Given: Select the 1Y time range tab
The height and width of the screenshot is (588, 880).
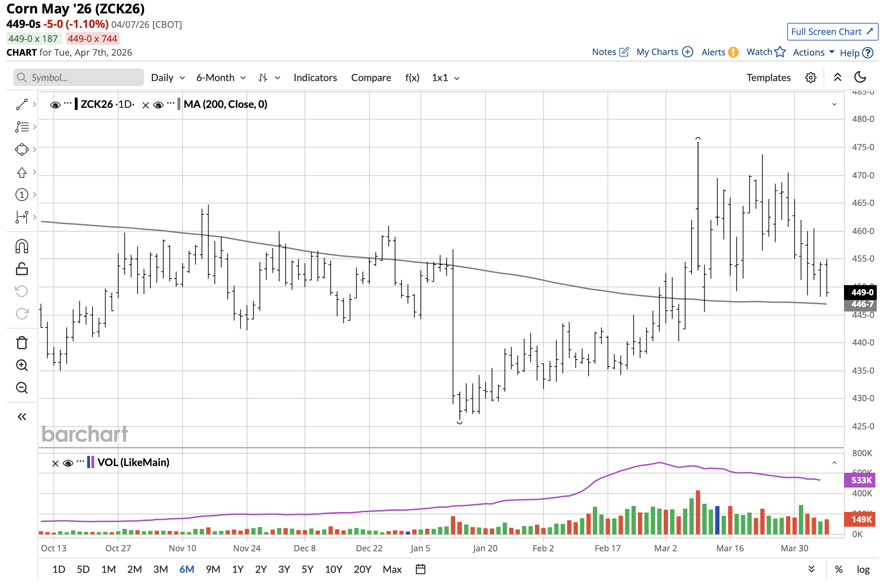Looking at the screenshot, I should (237, 569).
